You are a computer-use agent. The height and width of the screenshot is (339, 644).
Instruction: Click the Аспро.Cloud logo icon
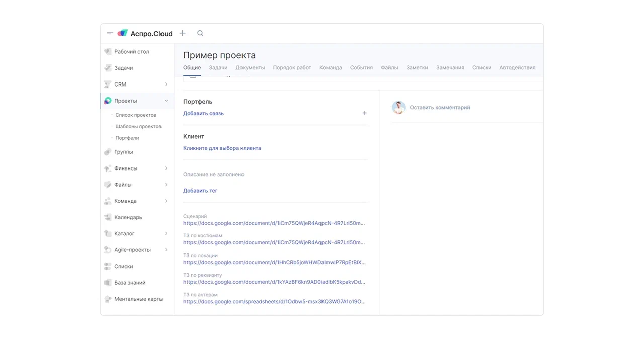(x=123, y=33)
